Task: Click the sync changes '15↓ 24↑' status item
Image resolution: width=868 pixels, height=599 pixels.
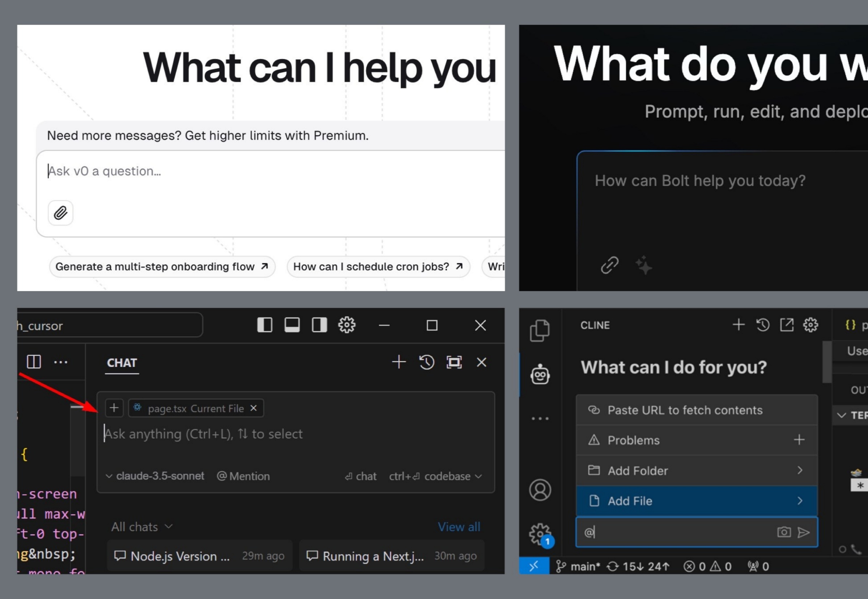Action: (638, 566)
